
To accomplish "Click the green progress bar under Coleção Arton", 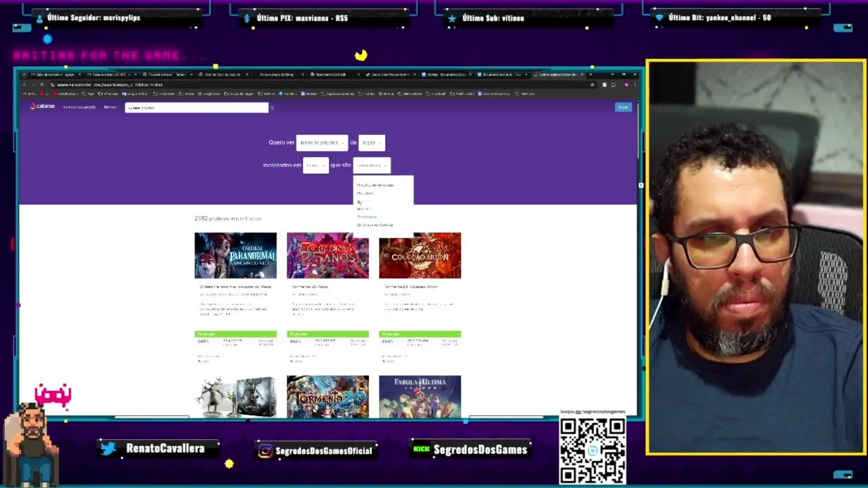I will pyautogui.click(x=420, y=334).
